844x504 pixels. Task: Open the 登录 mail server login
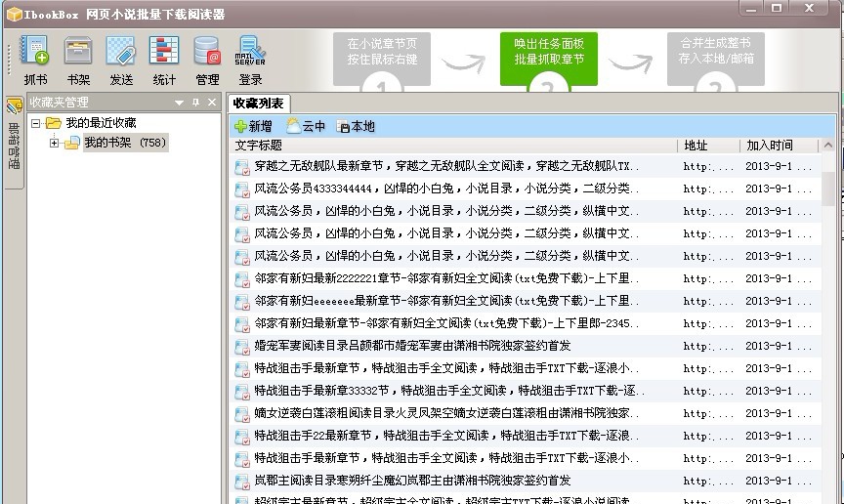point(250,61)
